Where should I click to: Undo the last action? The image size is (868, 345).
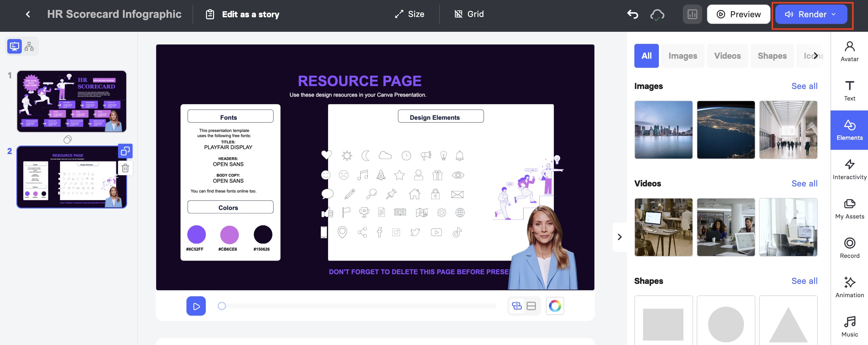point(633,14)
